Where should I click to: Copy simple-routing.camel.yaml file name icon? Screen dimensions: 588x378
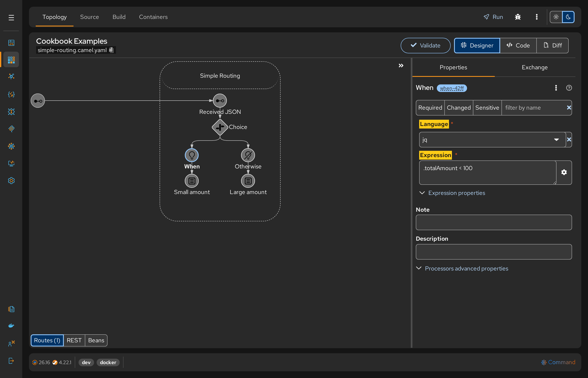(111, 50)
